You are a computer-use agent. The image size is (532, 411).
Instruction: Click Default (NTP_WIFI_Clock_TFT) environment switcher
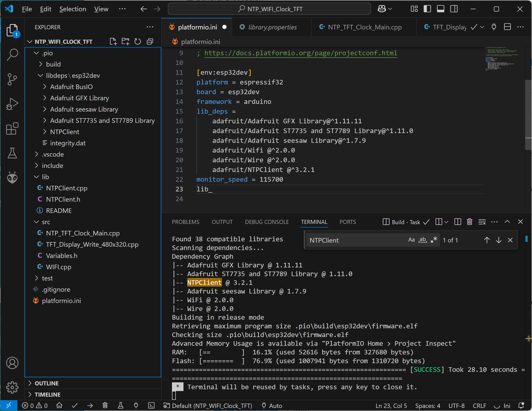[x=208, y=406]
